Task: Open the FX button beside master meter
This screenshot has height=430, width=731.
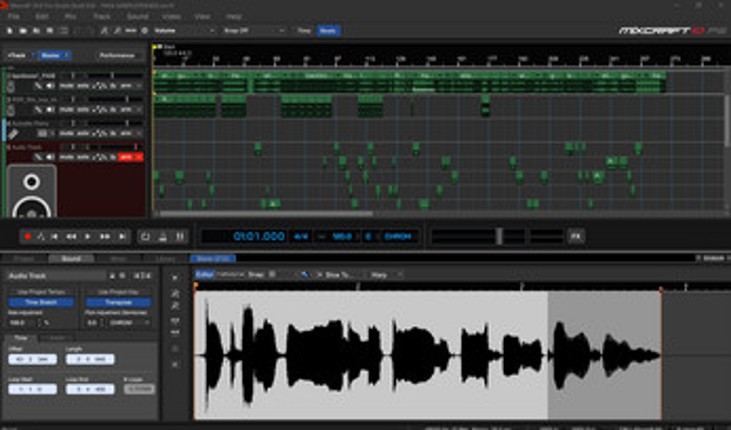Action: (x=575, y=236)
